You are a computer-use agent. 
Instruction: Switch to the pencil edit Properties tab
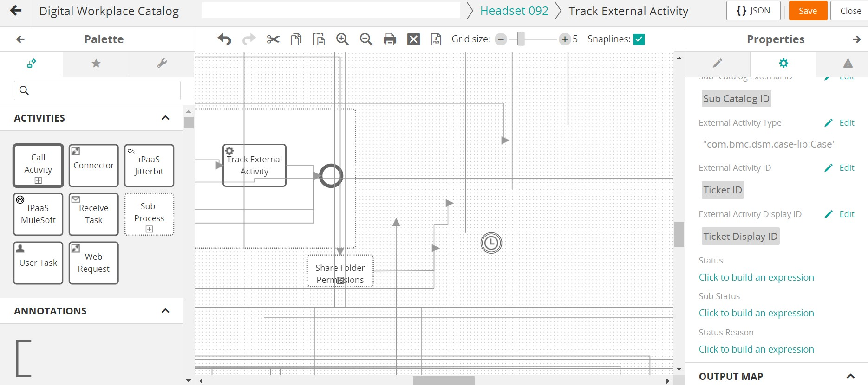coord(718,64)
